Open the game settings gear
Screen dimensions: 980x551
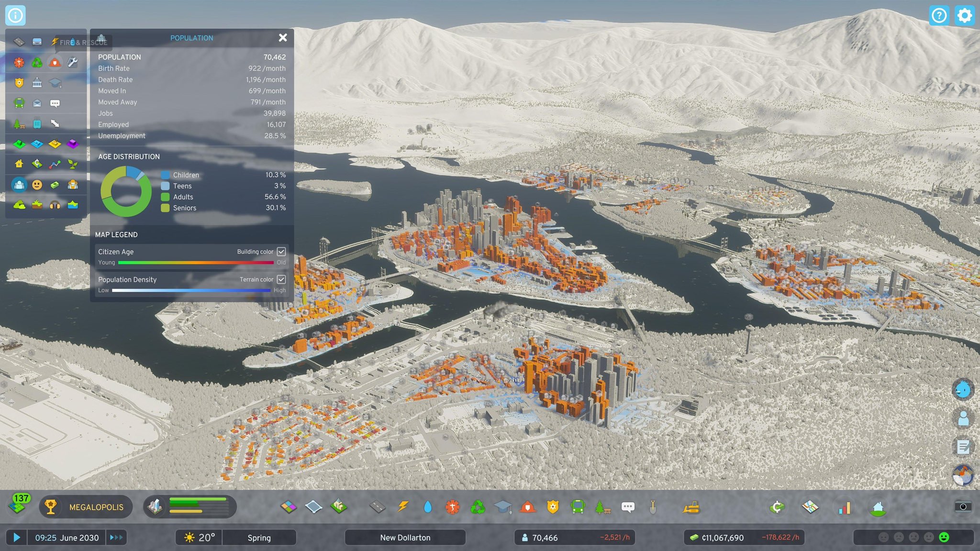tap(965, 15)
